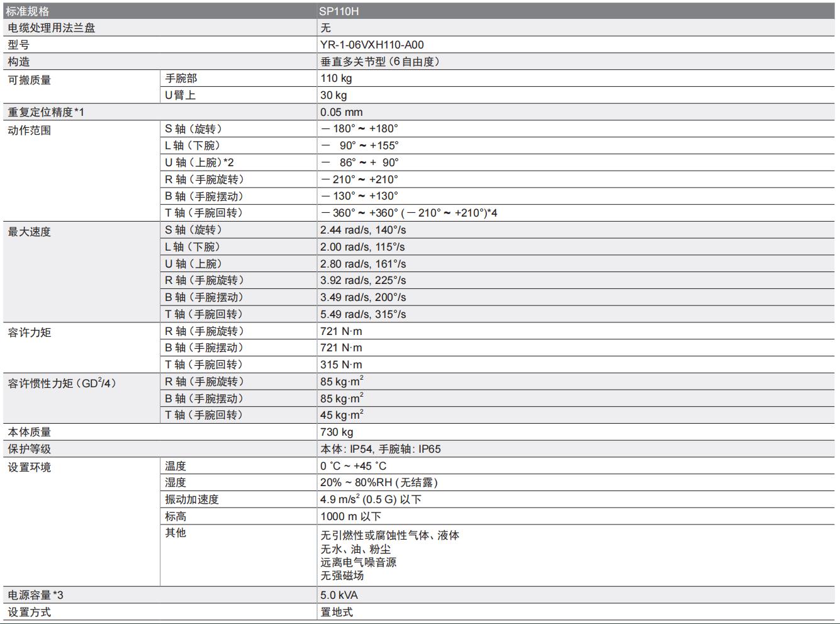The height and width of the screenshot is (624, 840).
Task: Select the '315 N·m' torque value
Action: (341, 365)
